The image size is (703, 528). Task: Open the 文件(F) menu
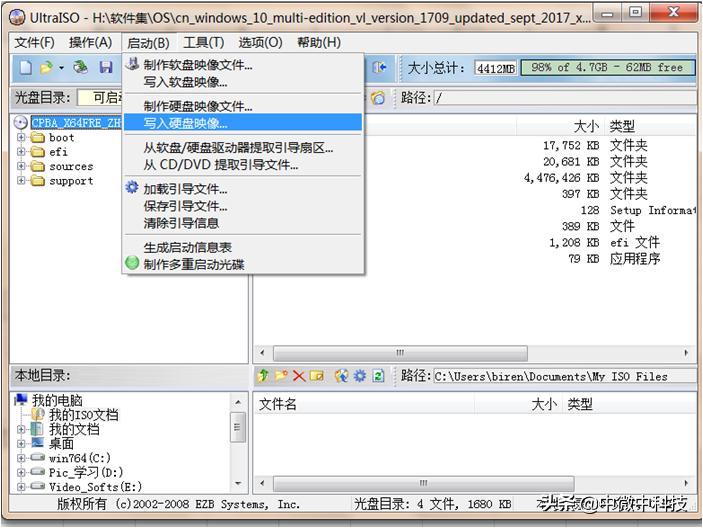click(x=35, y=43)
